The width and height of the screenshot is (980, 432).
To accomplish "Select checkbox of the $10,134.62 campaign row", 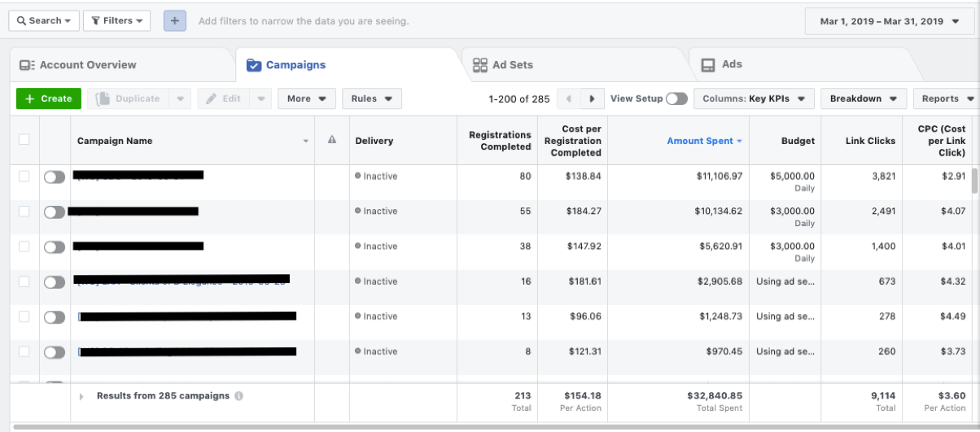I will [24, 211].
